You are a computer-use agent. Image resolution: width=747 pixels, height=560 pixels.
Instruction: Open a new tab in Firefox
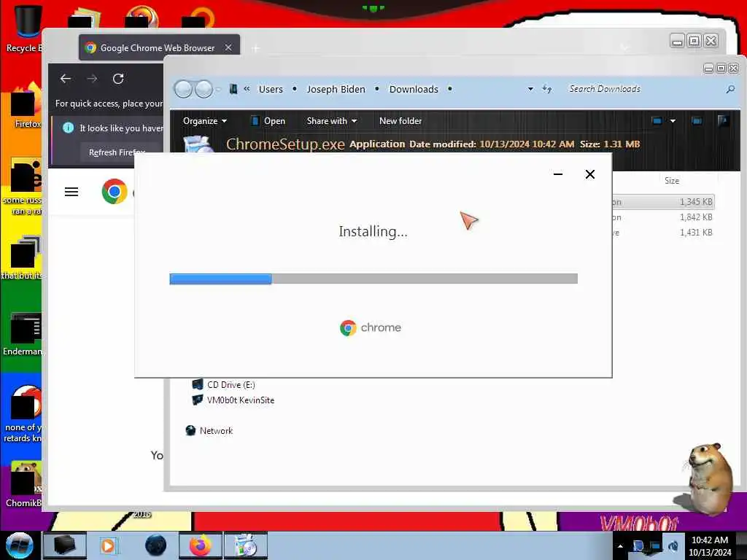pos(256,48)
